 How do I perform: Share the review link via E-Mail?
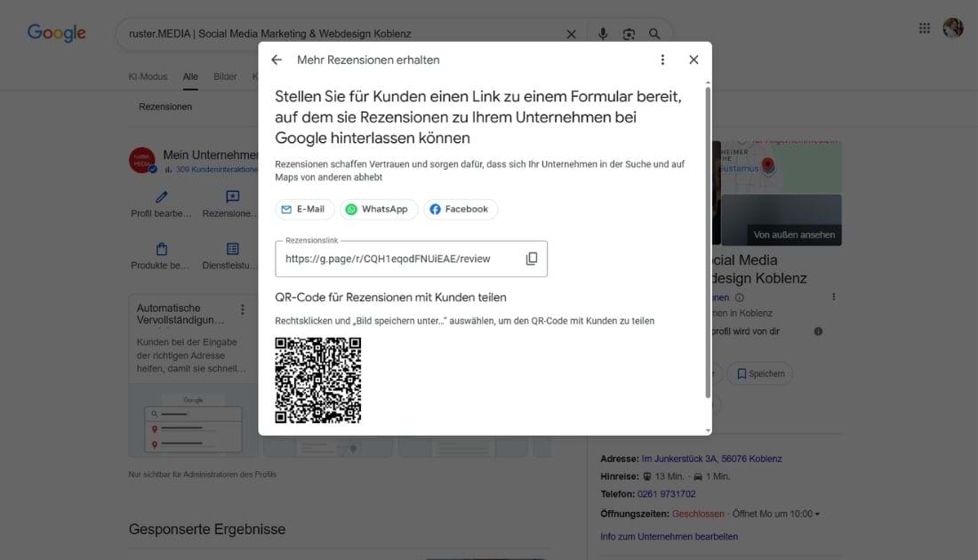[304, 210]
